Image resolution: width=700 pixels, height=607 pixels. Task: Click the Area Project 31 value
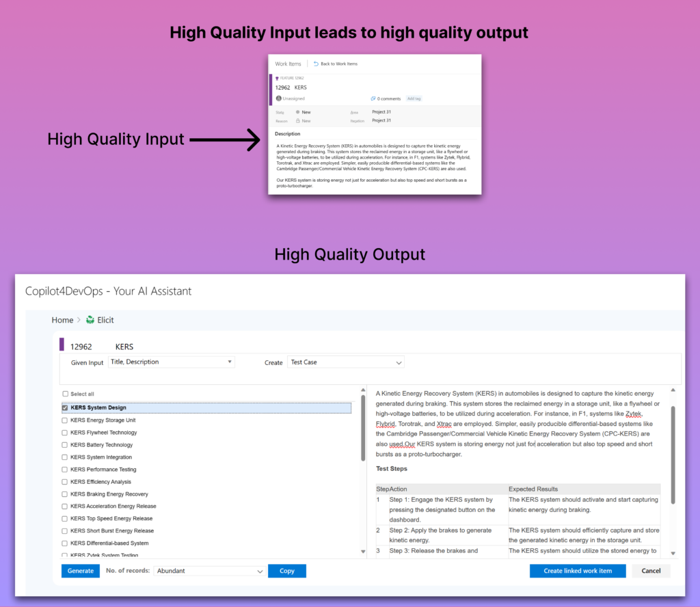click(x=381, y=112)
